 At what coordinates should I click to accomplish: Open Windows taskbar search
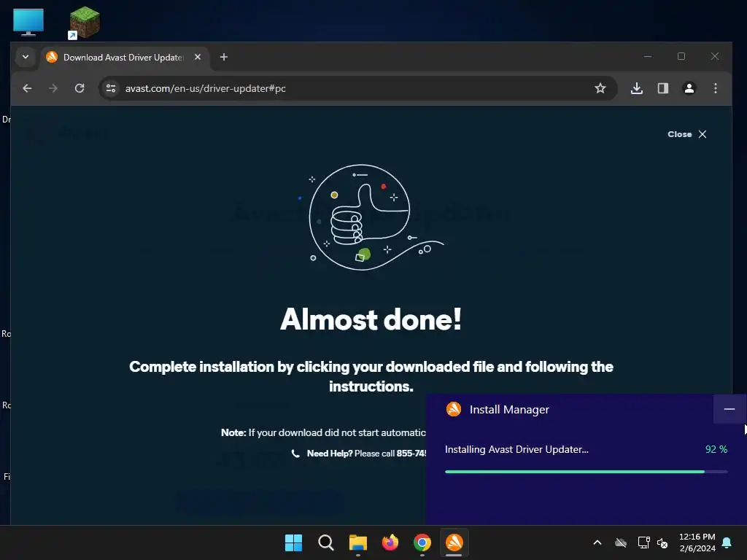(326, 542)
